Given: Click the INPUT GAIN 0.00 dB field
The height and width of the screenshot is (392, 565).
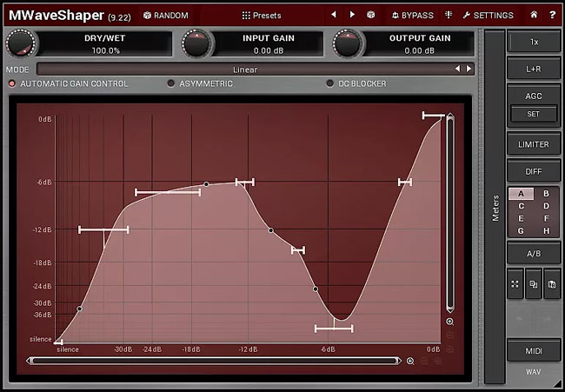Looking at the screenshot, I should coord(269,43).
